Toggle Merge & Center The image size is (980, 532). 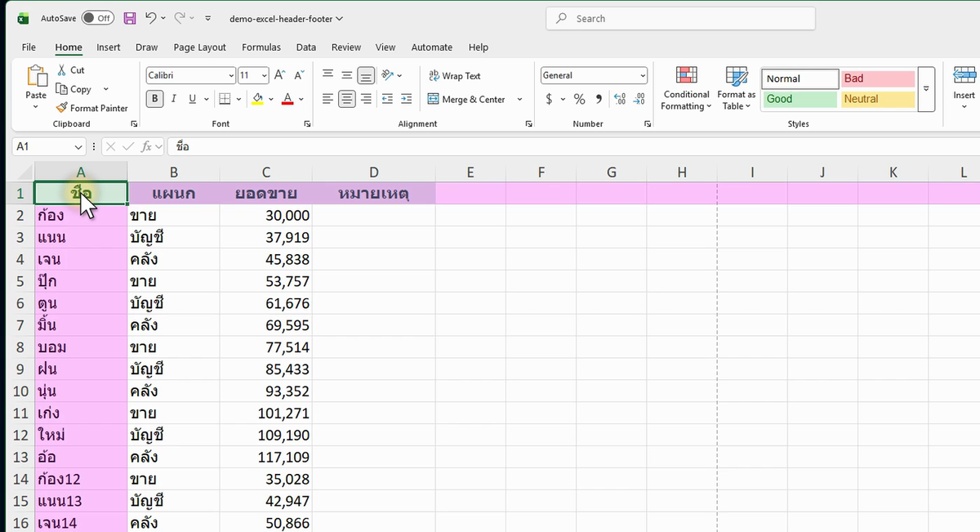[466, 100]
